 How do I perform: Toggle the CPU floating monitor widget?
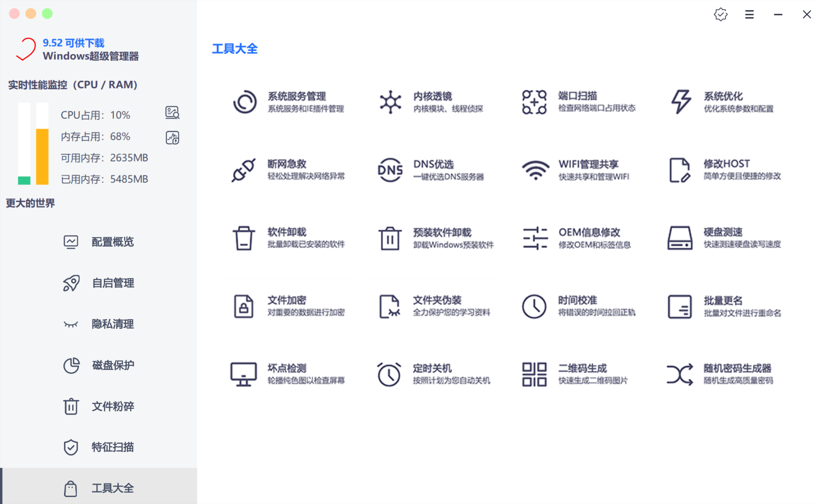[172, 113]
